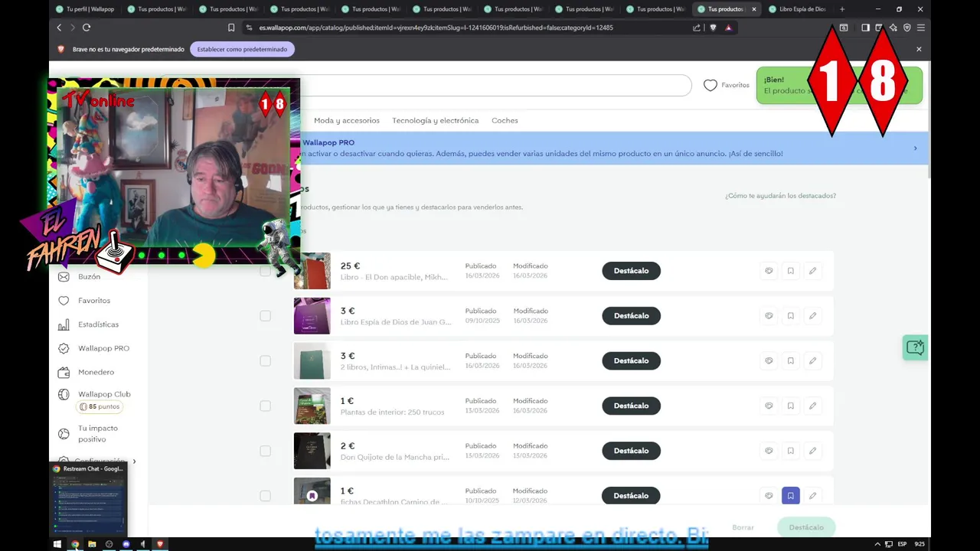This screenshot has width=980, height=551.
Task: Open the Brave Rewards triangle icon
Action: 728,28
